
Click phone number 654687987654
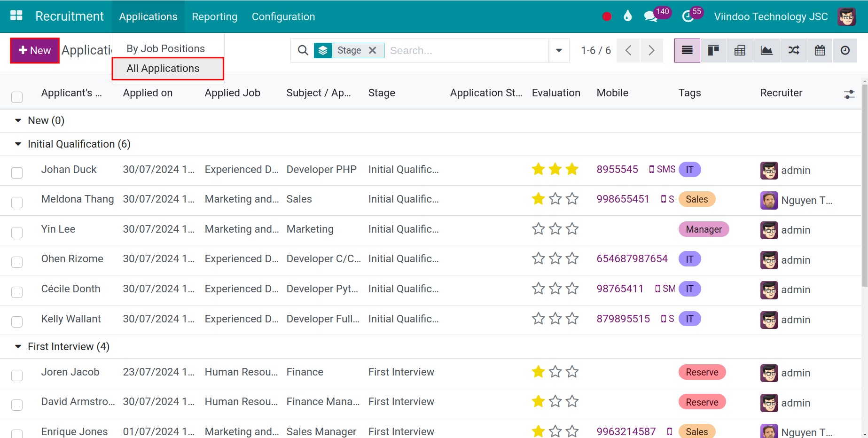click(632, 258)
